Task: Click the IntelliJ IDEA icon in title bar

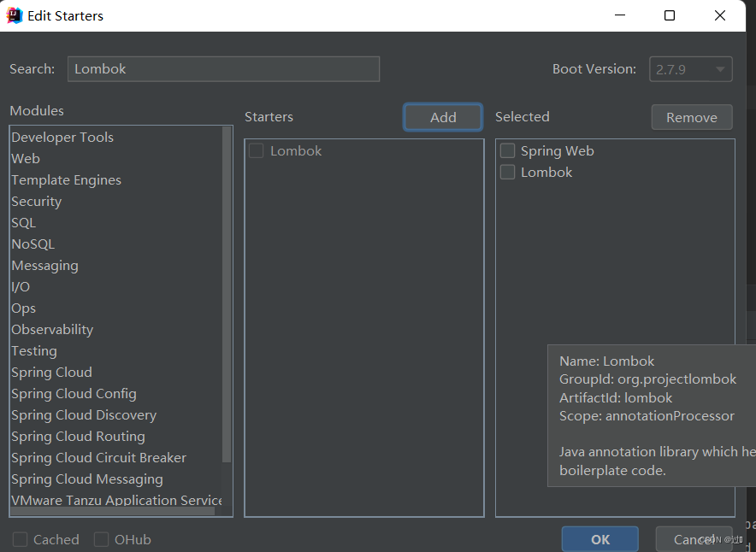Action: pos(15,15)
